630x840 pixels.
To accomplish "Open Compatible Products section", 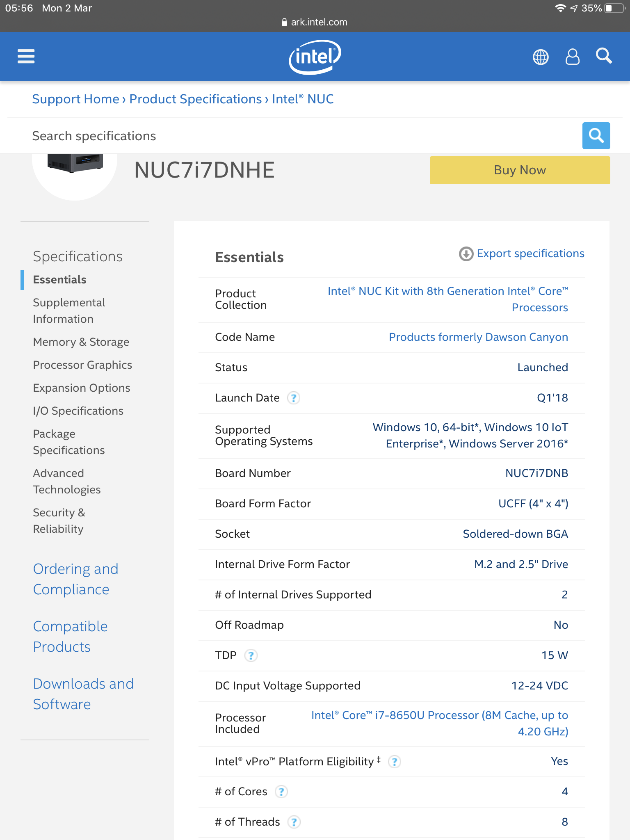I will pos(70,637).
